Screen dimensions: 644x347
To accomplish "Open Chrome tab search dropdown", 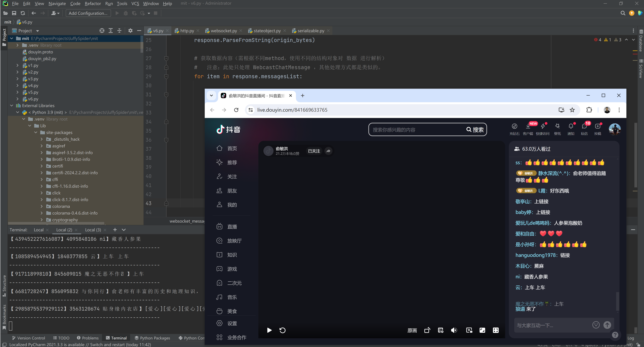I will (211, 96).
